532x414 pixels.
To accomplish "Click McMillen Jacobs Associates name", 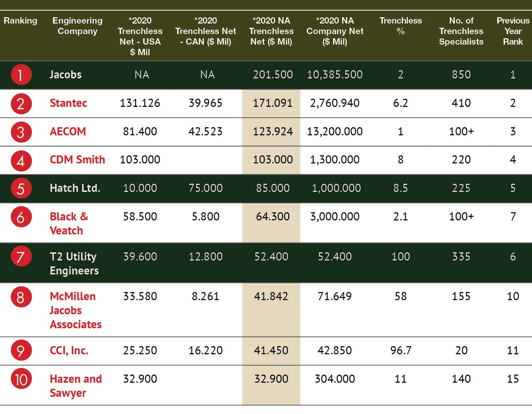I will (76, 310).
